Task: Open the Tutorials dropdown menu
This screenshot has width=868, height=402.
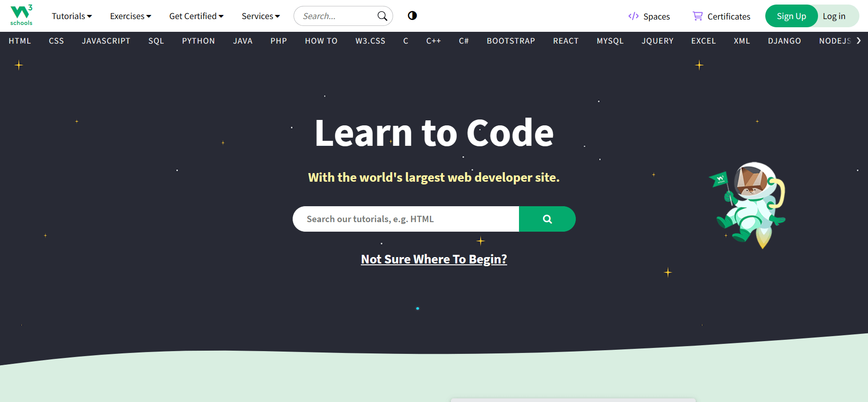Action: pyautogui.click(x=72, y=16)
